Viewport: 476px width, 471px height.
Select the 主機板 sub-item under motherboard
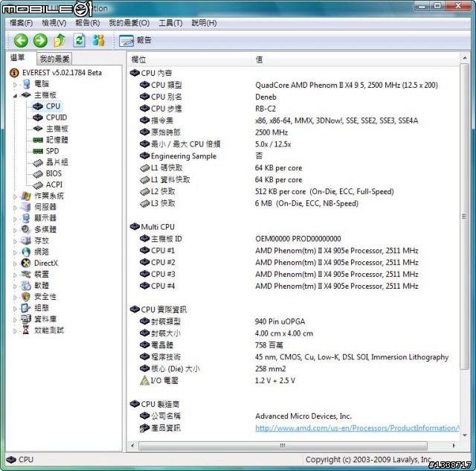point(57,129)
